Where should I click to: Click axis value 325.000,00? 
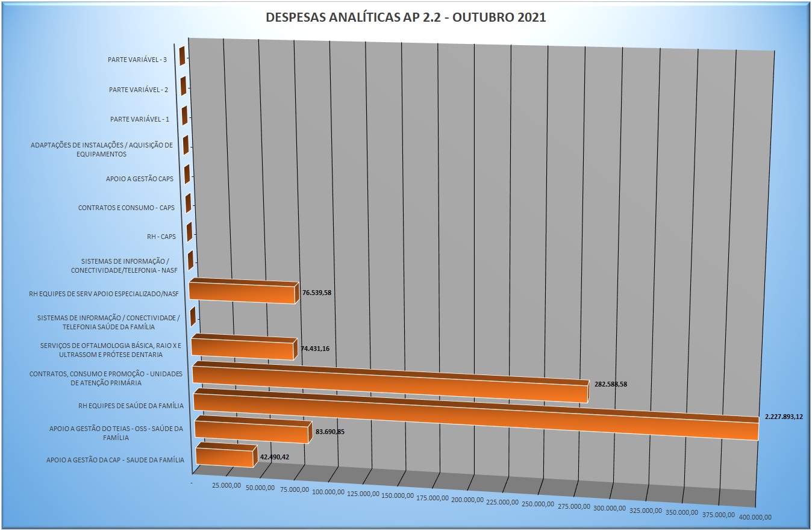(645, 511)
